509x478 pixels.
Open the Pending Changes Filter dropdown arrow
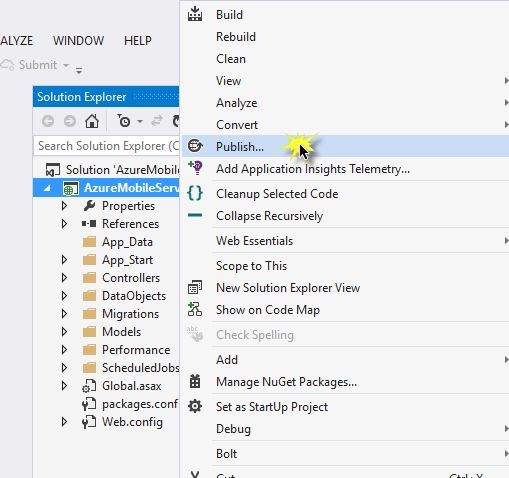pos(140,121)
